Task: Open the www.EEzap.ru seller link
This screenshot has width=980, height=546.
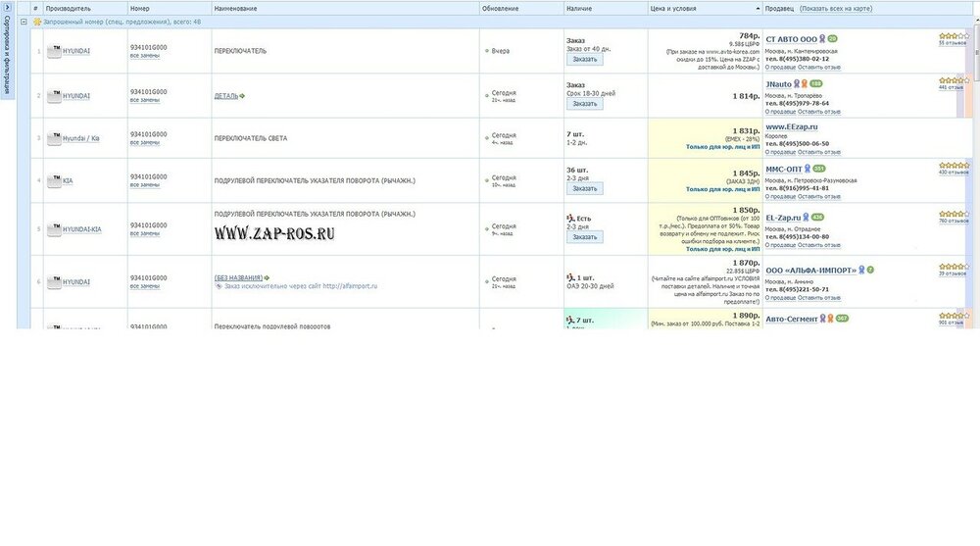Action: (791, 126)
